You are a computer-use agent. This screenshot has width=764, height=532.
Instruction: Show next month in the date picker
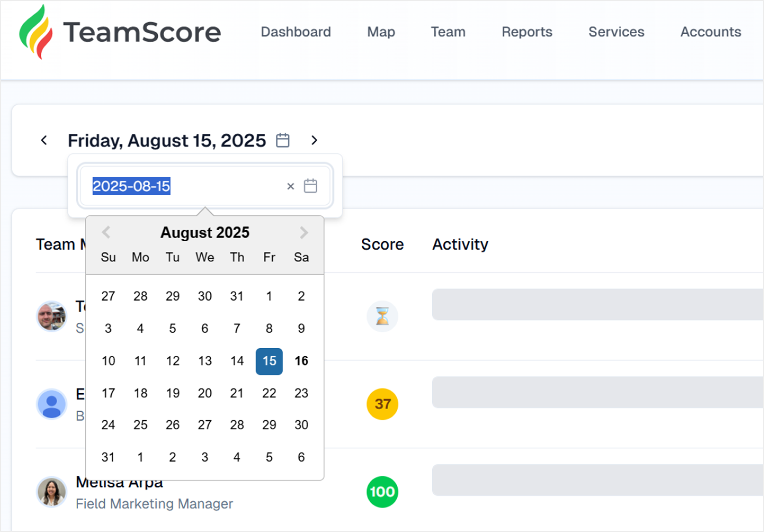[x=304, y=232]
